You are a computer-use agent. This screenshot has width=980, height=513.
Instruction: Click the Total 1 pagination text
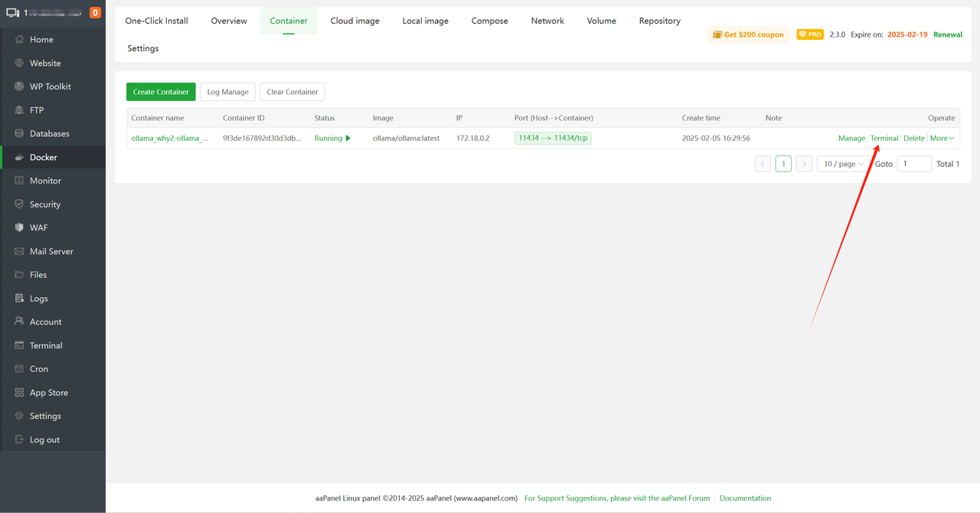pyautogui.click(x=948, y=164)
